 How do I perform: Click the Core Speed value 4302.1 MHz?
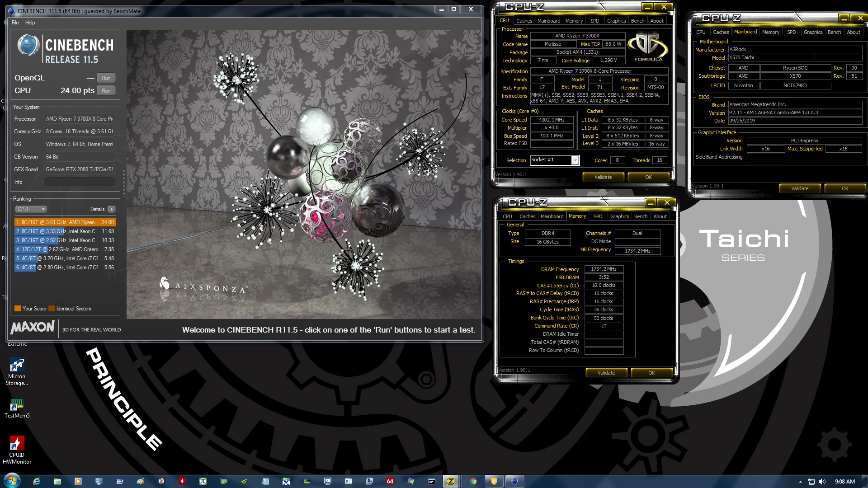[552, 120]
